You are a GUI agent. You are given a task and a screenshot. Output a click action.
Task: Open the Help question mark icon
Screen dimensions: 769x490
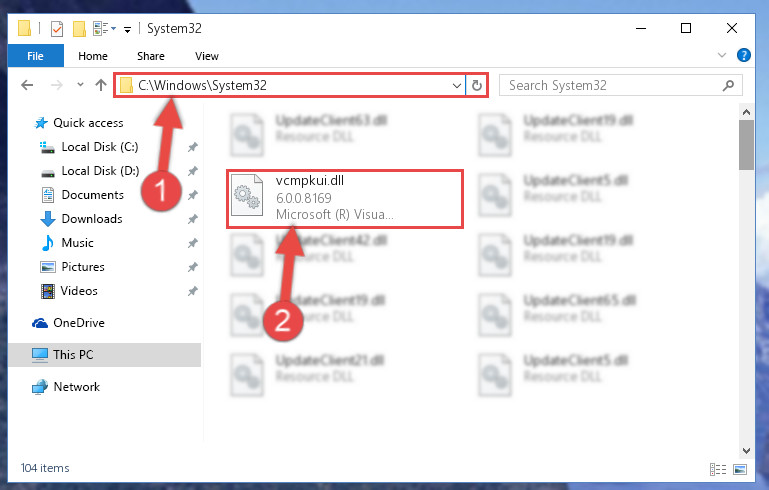pos(743,55)
